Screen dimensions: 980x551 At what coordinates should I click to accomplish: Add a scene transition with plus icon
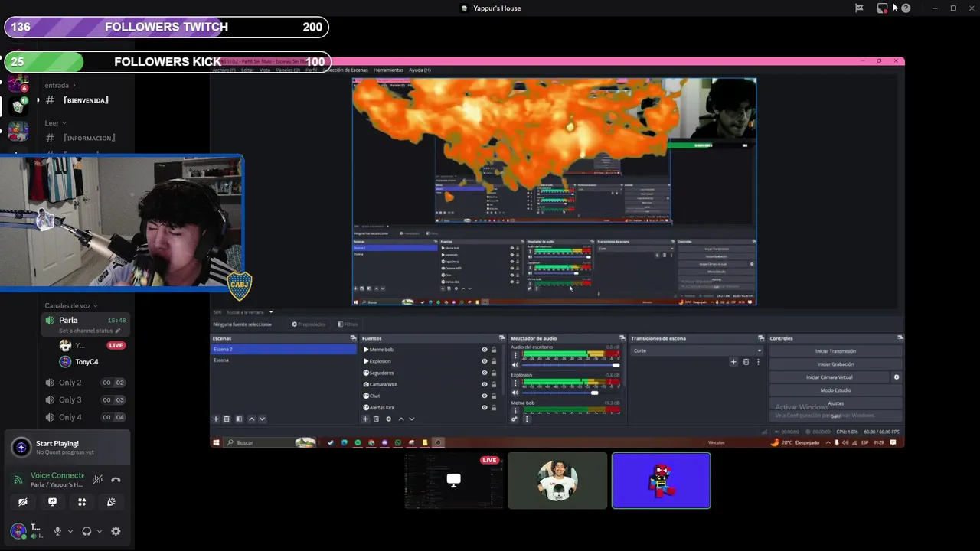coord(733,362)
